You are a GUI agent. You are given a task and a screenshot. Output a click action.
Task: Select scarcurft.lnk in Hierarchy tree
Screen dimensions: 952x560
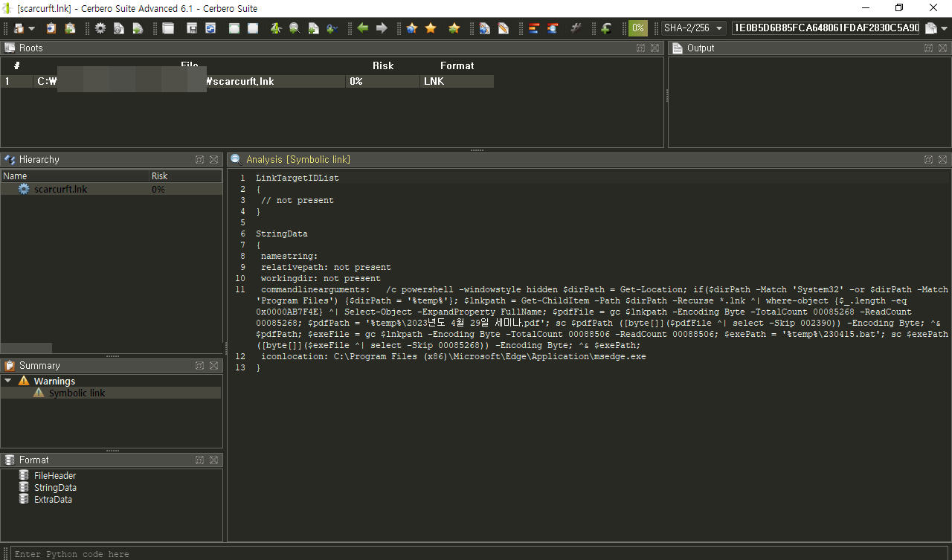(x=60, y=190)
